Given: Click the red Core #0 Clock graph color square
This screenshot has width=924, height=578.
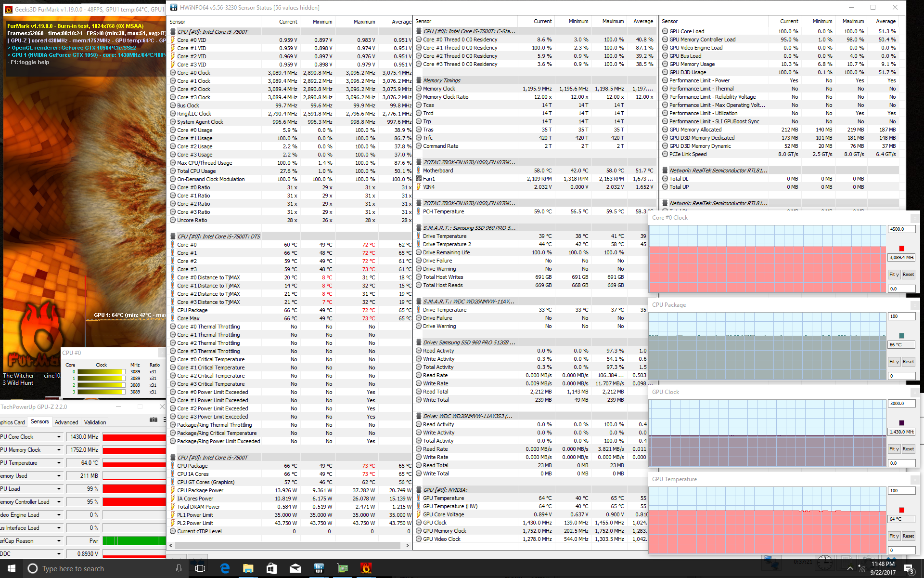Looking at the screenshot, I should tap(901, 249).
